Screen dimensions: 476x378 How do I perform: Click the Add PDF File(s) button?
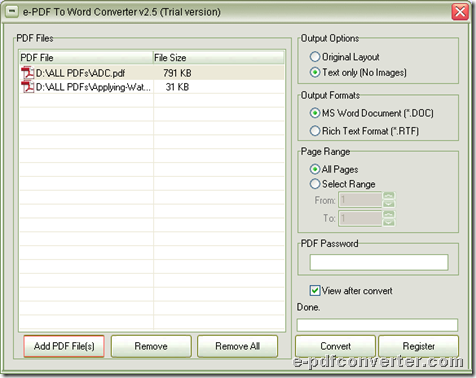tap(64, 346)
